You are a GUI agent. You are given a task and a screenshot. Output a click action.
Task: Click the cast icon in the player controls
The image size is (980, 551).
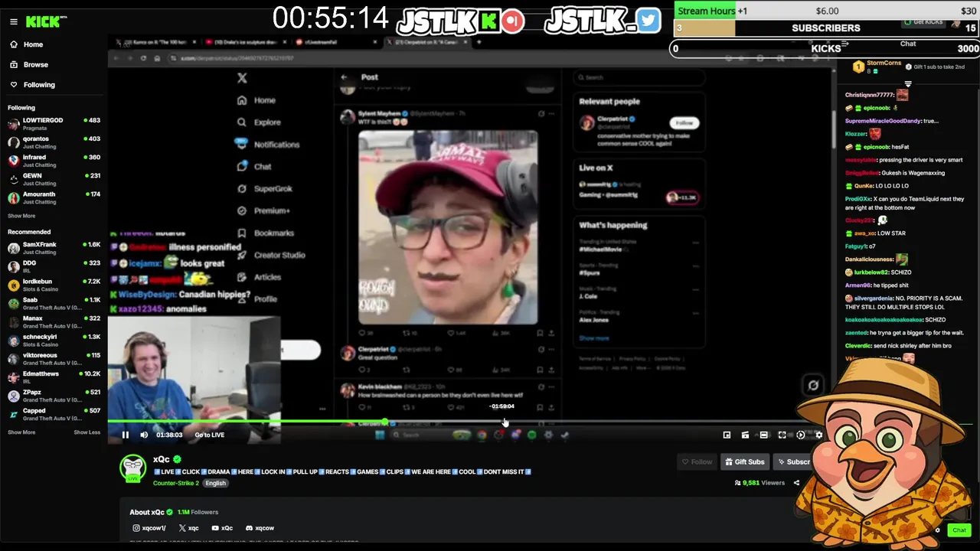pyautogui.click(x=745, y=435)
